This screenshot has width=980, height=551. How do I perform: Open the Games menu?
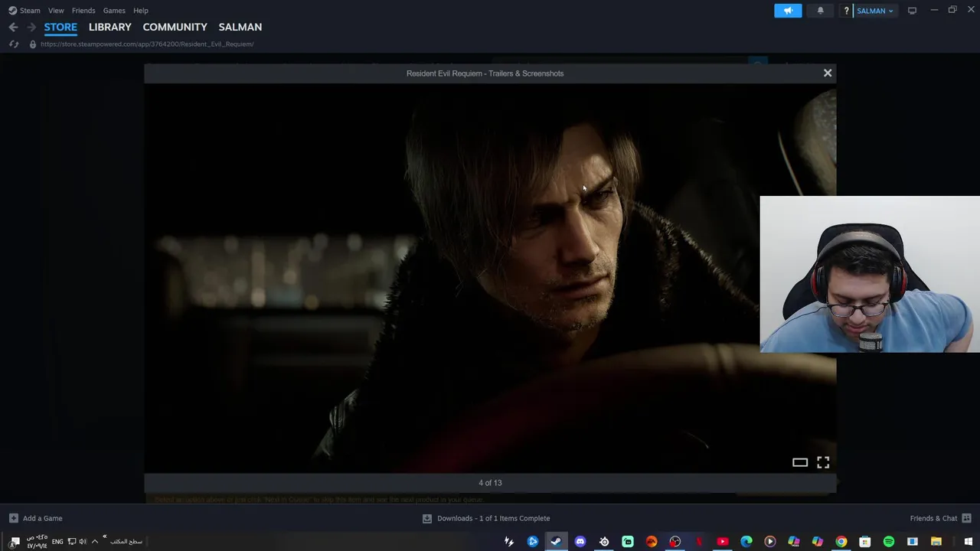tap(114, 11)
